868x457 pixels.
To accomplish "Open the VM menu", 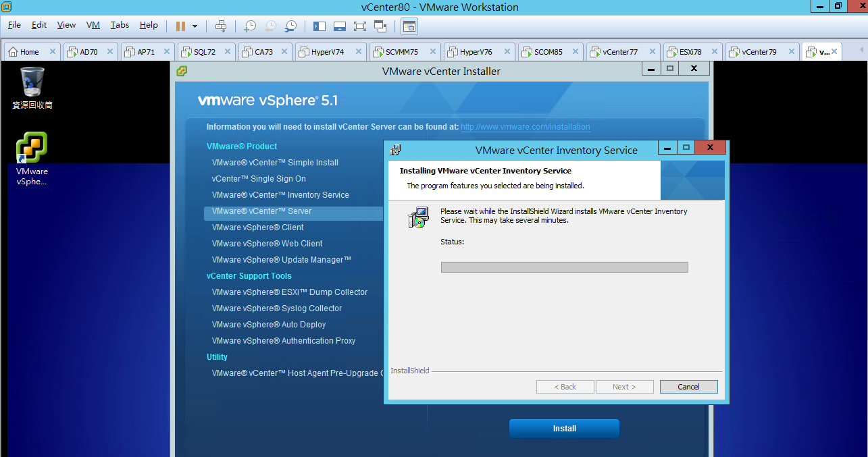I will [x=93, y=25].
